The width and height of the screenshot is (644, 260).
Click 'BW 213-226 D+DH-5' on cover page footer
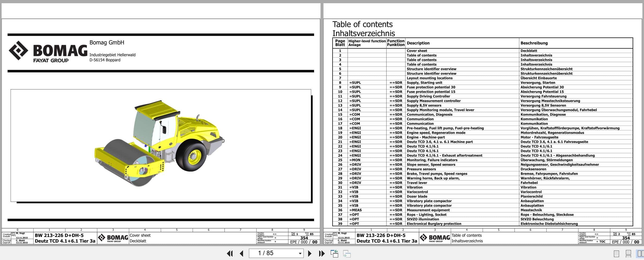(59, 235)
